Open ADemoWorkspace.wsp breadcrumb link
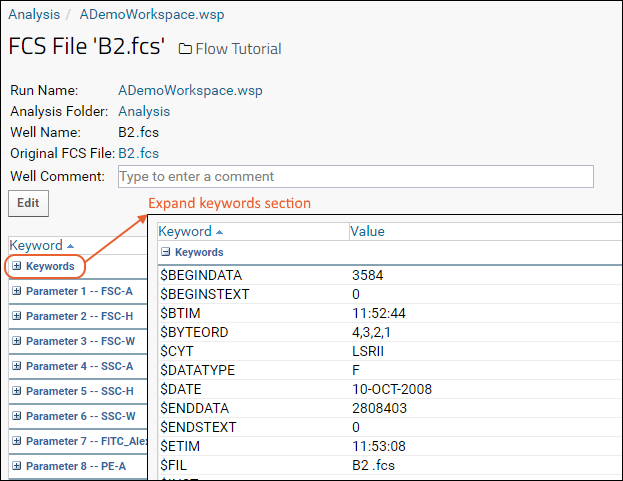This screenshot has height=481, width=623. 152,14
